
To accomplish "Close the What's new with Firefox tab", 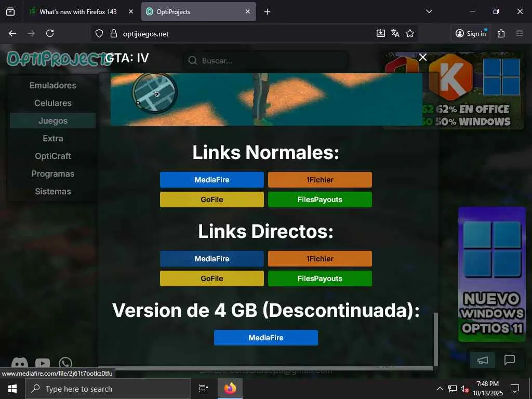I will [131, 11].
